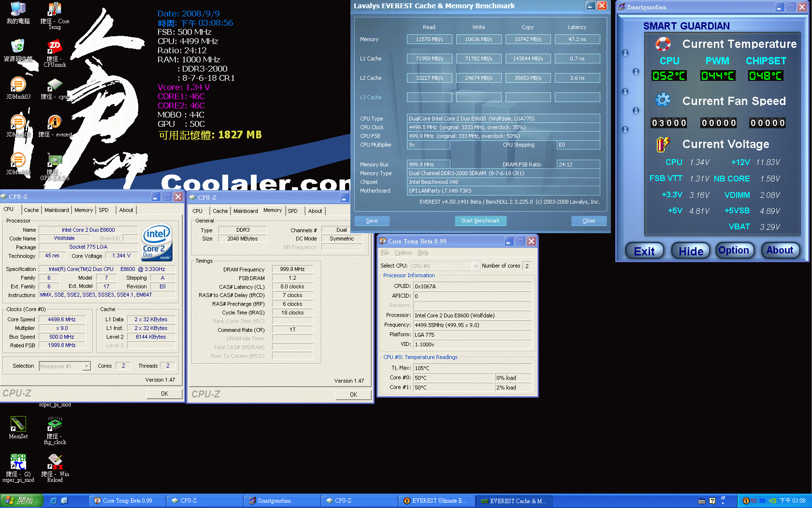
Task: Open the About tab in left CPU-Z window
Action: (126, 210)
